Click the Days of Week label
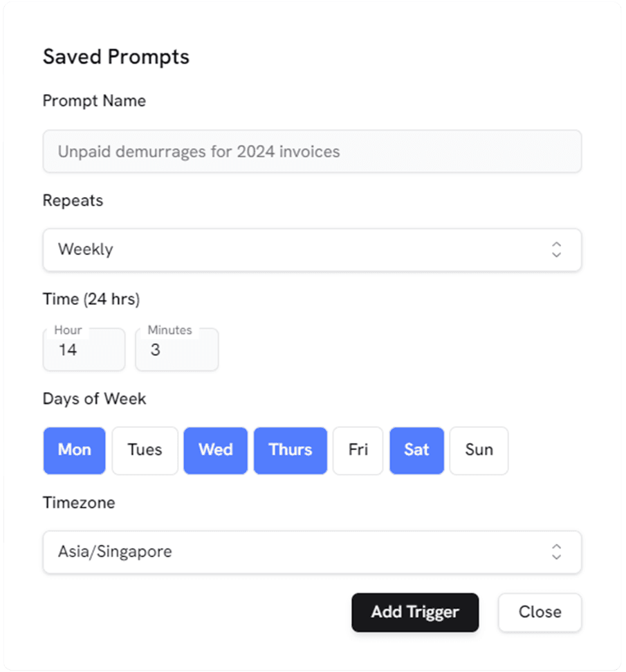 pos(95,399)
